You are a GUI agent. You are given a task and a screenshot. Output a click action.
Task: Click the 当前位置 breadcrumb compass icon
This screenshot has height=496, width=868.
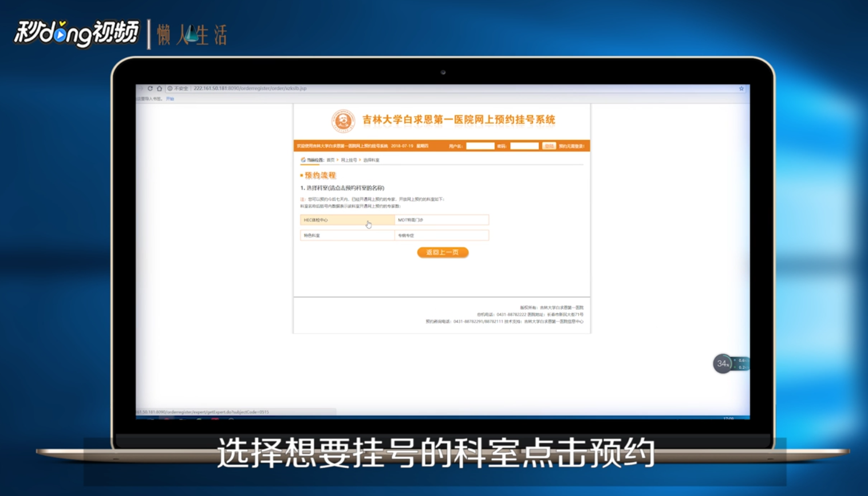point(303,159)
